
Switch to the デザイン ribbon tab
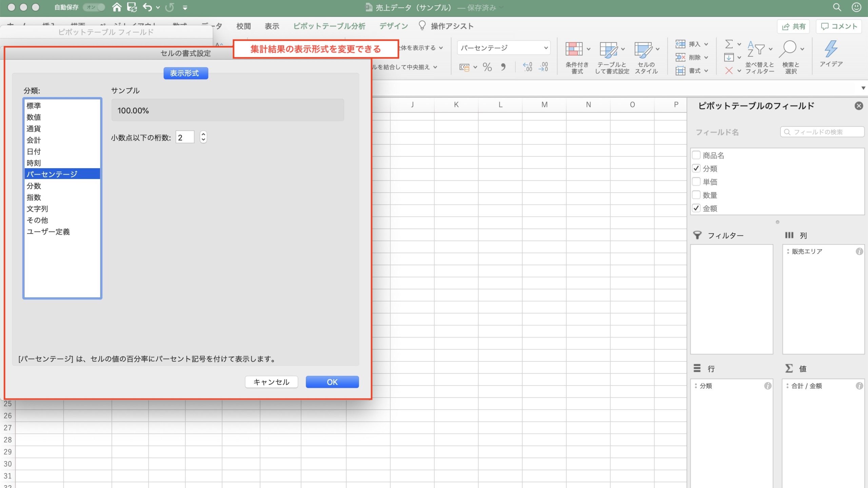click(x=393, y=26)
